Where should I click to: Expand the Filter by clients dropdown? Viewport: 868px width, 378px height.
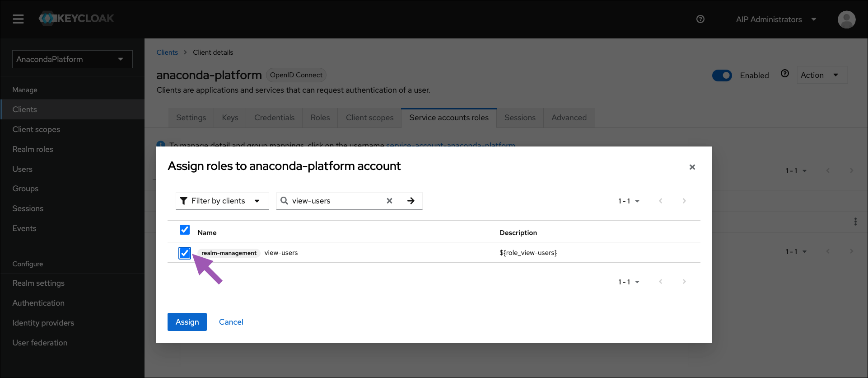click(222, 201)
